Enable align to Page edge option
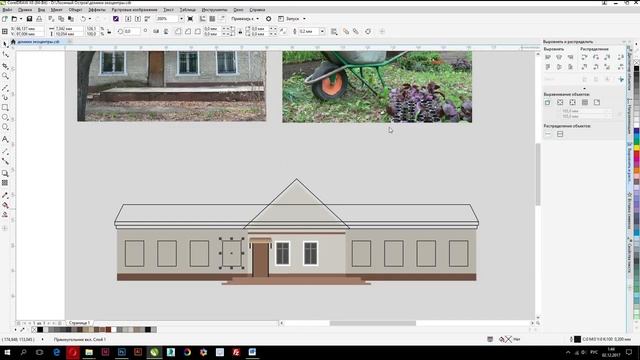 tap(560, 102)
